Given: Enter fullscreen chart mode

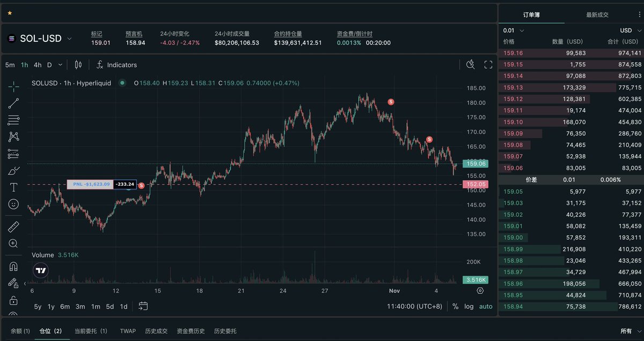Looking at the screenshot, I should pyautogui.click(x=488, y=64).
